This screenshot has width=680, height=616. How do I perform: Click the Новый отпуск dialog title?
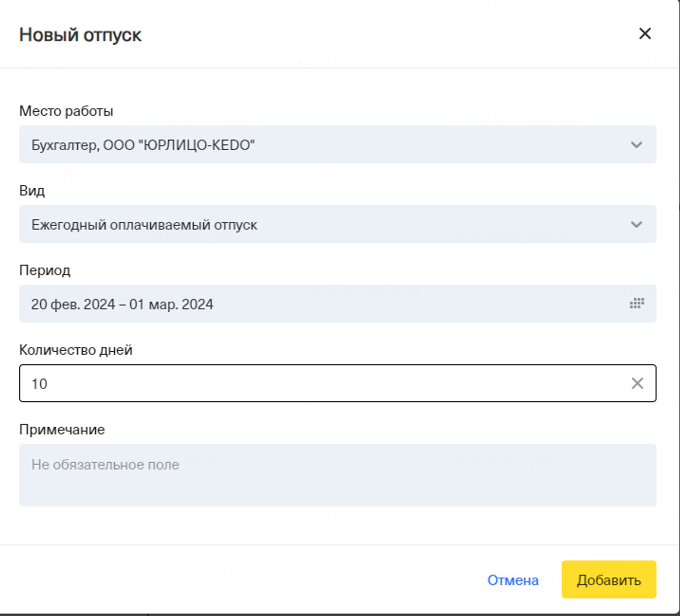pos(80,35)
